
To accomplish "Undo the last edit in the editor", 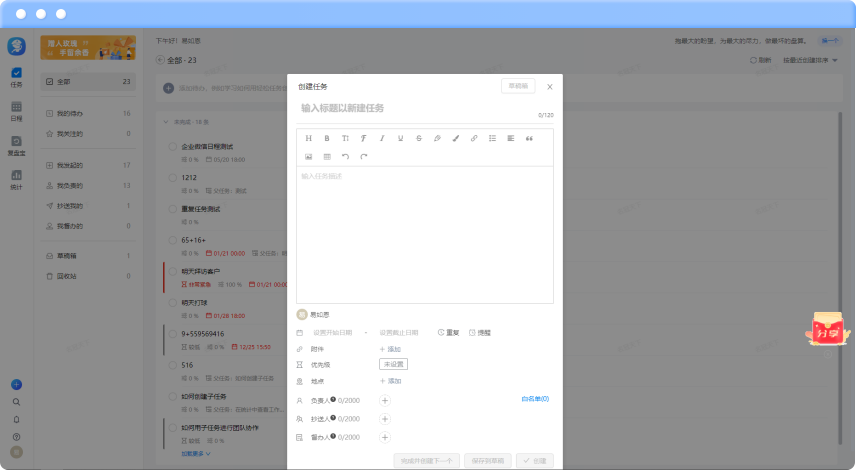I will pos(345,156).
